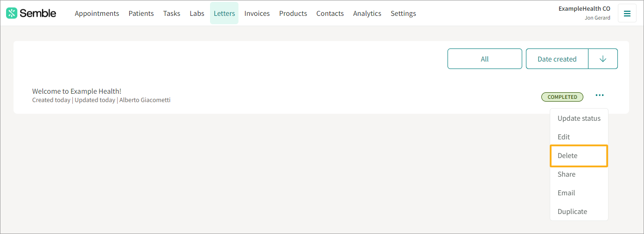Click the Jon Gerard user name
Viewport: 644px width, 234px height.
pos(597,18)
